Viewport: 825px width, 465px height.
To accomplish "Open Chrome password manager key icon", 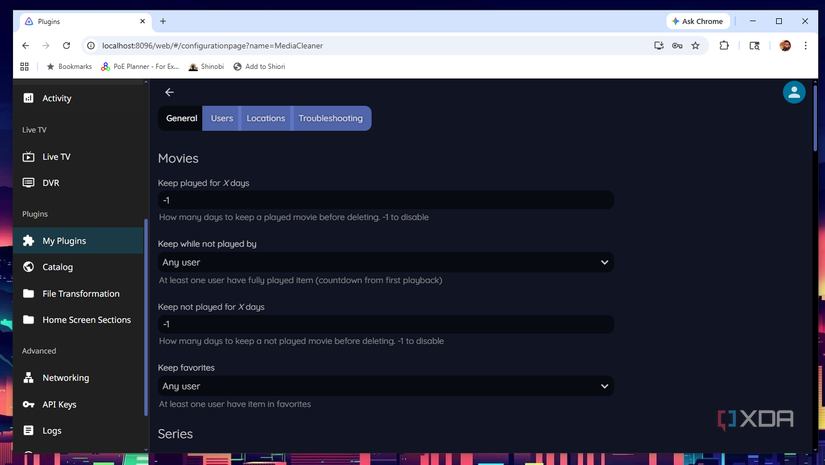I will pos(677,46).
